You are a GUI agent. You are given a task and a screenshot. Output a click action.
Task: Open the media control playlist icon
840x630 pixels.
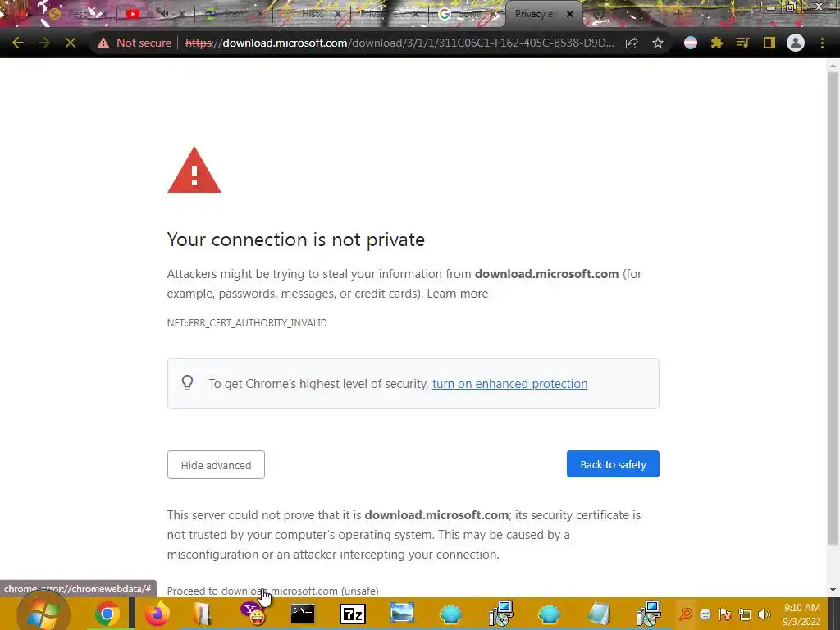click(742, 43)
